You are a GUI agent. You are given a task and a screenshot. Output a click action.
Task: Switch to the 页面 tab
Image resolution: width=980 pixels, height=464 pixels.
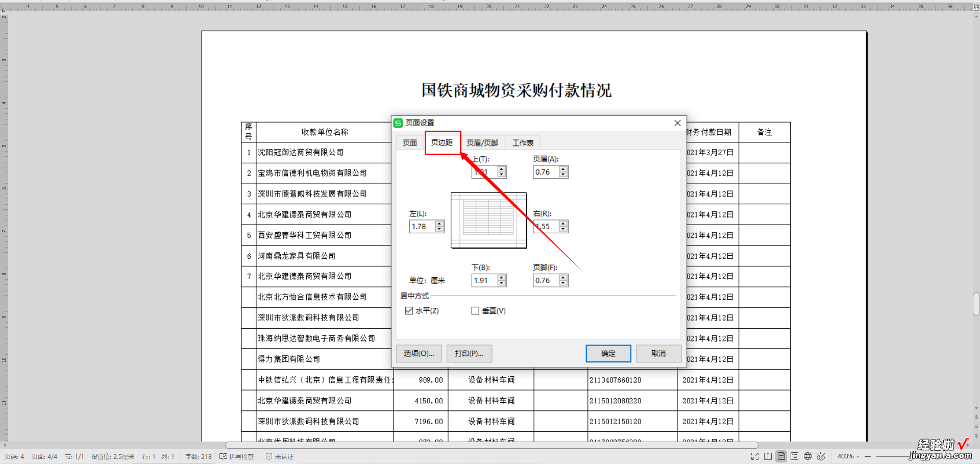(x=409, y=143)
